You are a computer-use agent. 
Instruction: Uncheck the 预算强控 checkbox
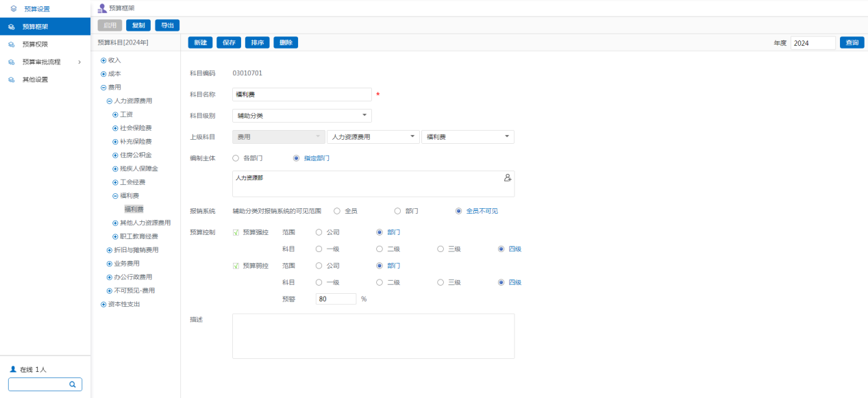(x=236, y=232)
